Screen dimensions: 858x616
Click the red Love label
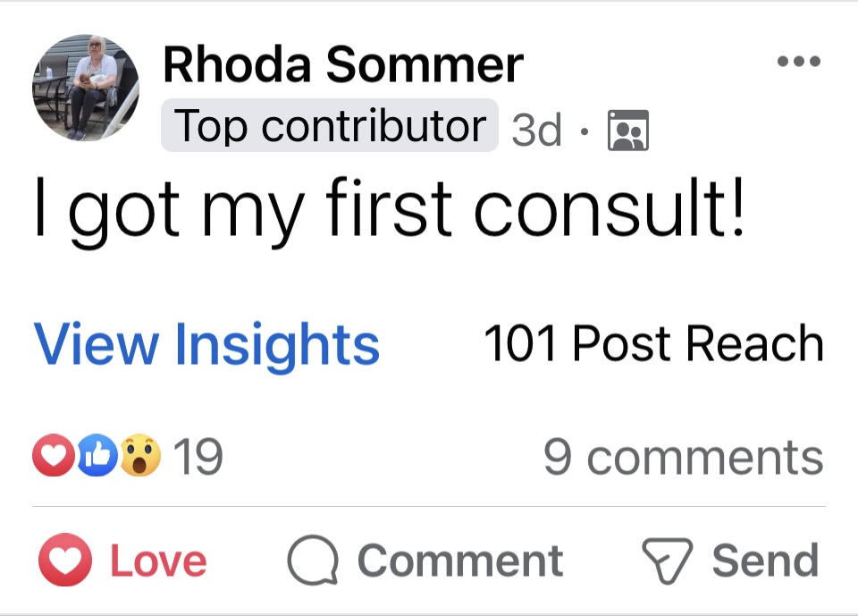159,561
